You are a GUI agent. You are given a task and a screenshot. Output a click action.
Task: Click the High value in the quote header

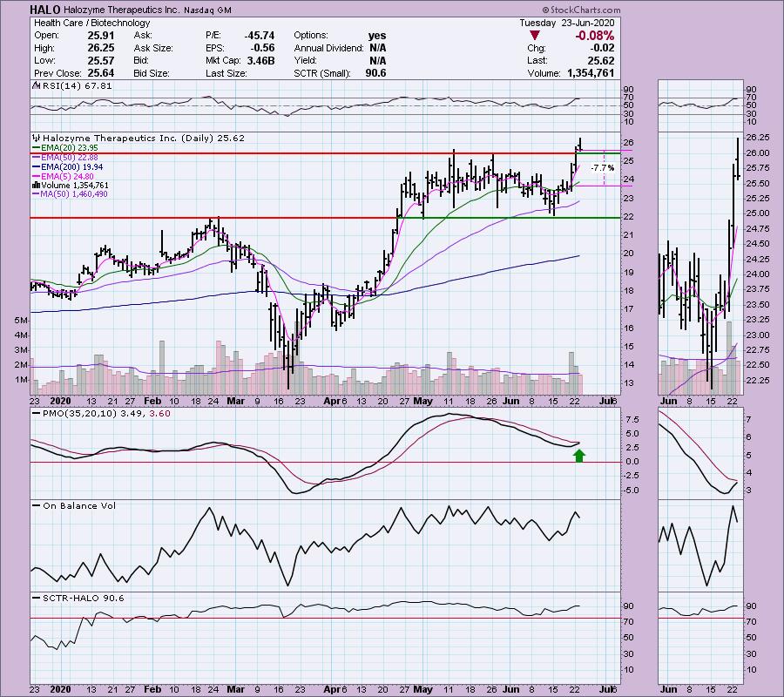tap(101, 48)
